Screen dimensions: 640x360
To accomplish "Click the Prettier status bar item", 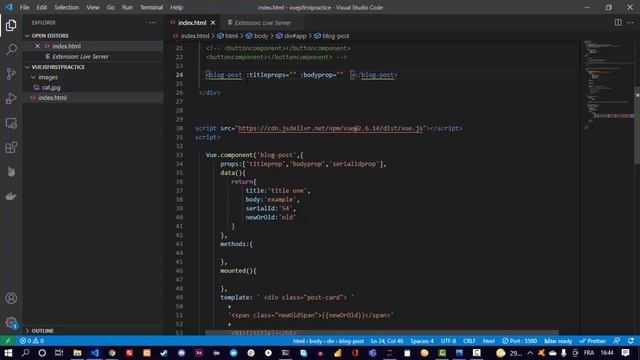I will [x=593, y=341].
